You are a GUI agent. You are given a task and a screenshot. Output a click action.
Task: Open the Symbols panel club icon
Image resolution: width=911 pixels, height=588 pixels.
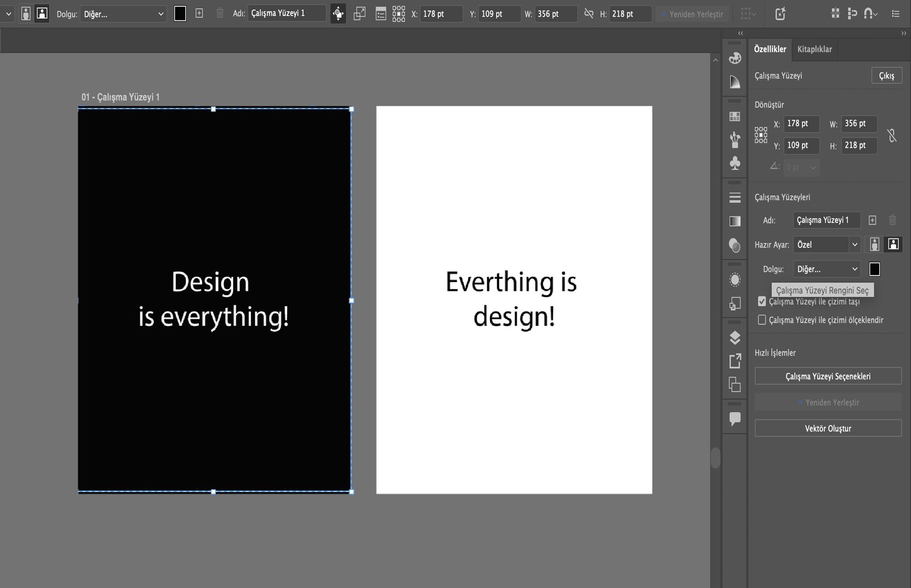[x=734, y=163]
